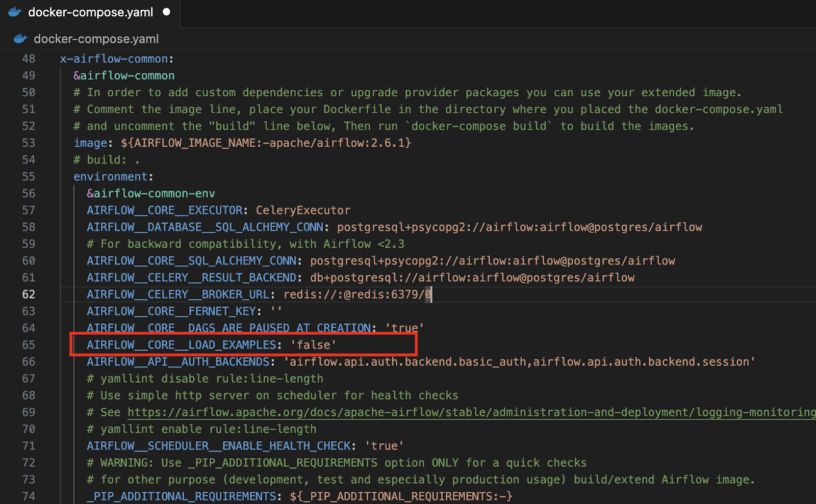Image resolution: width=816 pixels, height=504 pixels.
Task: Click the 'true' value of DAGS_ARE_PAUSED_AT_CREATION
Action: pos(403,328)
